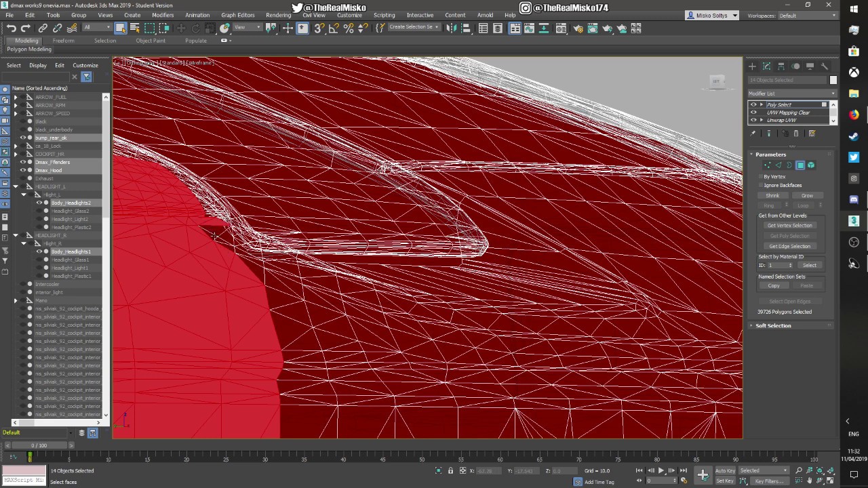Select the Vertex sub-object level icon
The height and width of the screenshot is (488, 868).
click(x=768, y=165)
